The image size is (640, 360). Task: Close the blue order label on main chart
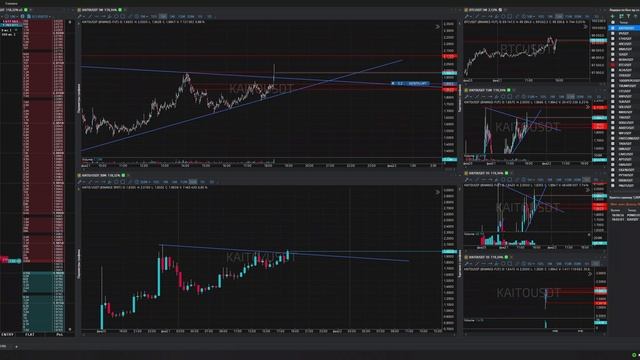pyautogui.click(x=393, y=84)
